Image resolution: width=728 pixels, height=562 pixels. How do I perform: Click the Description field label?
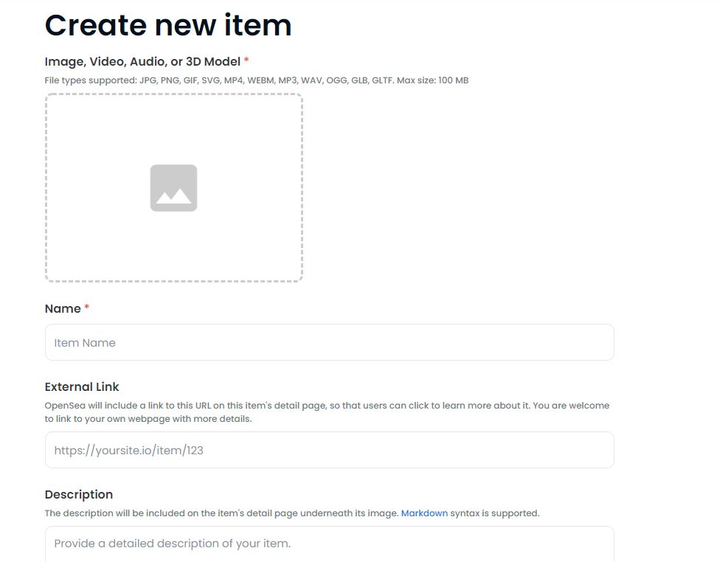tap(79, 495)
